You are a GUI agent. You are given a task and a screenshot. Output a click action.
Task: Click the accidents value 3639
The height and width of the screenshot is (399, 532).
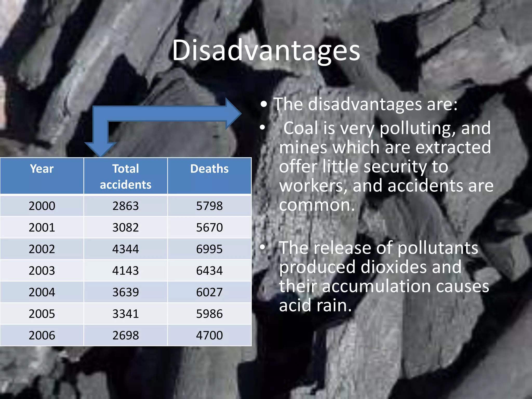tap(126, 292)
